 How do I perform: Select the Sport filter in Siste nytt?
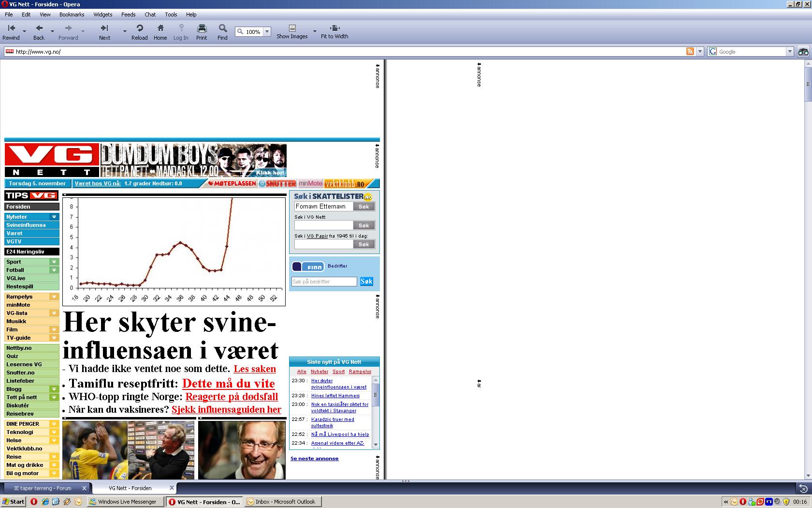click(x=339, y=372)
